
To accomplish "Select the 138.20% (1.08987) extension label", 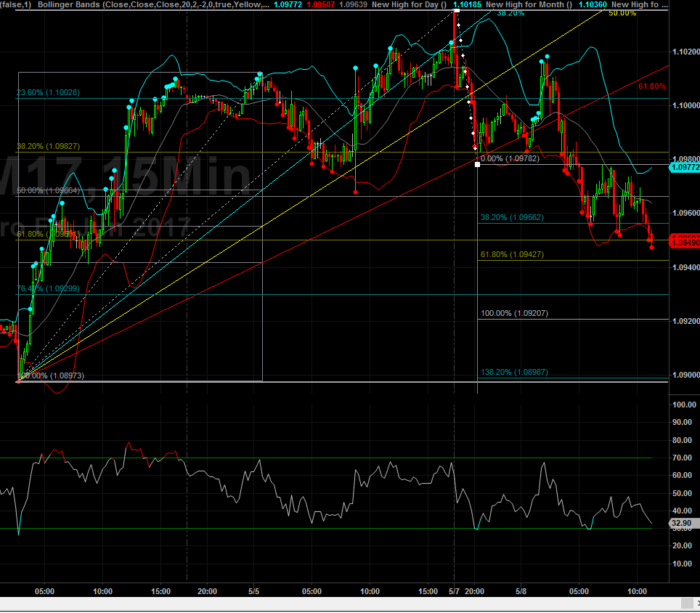I will (513, 372).
